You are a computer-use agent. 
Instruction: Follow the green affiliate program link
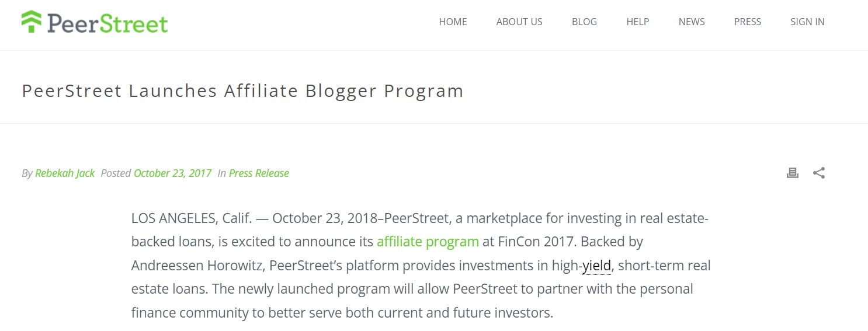tap(428, 242)
